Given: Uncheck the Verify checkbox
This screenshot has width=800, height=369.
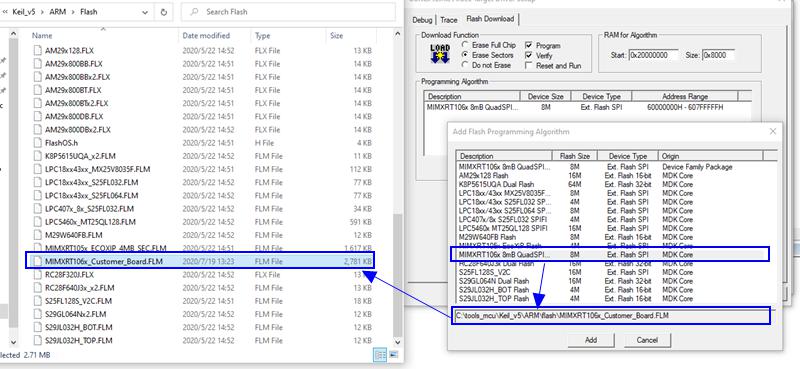Looking at the screenshot, I should pyautogui.click(x=529, y=55).
